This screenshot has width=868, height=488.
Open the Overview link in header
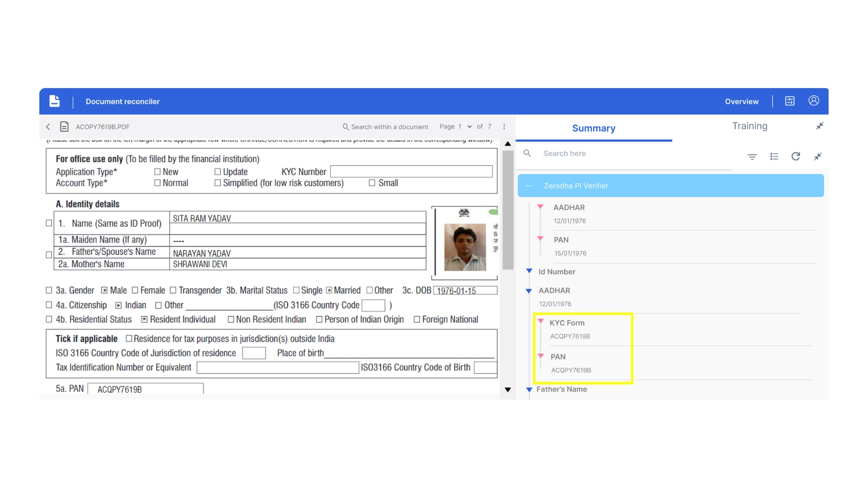tap(741, 102)
